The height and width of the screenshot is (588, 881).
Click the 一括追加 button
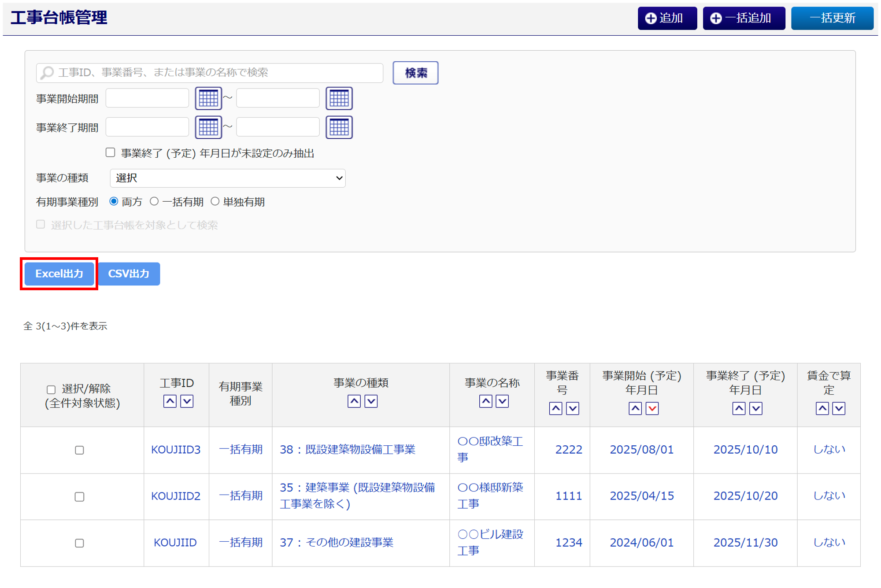[744, 18]
